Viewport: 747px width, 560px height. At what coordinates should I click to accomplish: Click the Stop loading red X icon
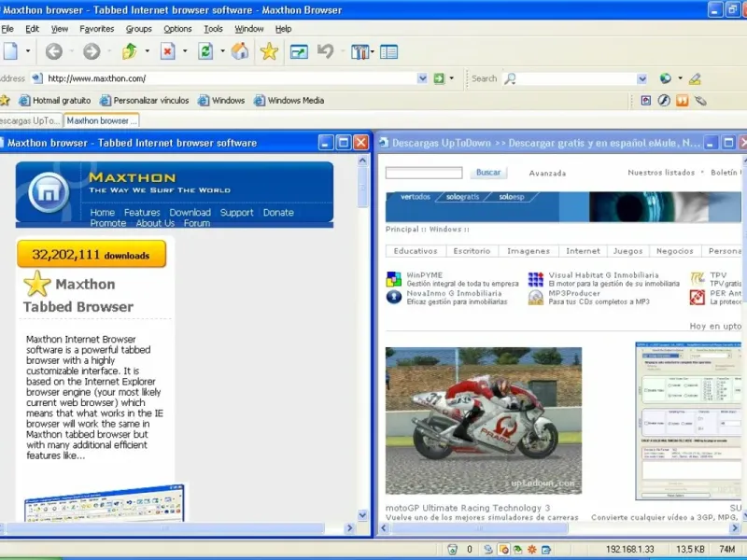(168, 51)
